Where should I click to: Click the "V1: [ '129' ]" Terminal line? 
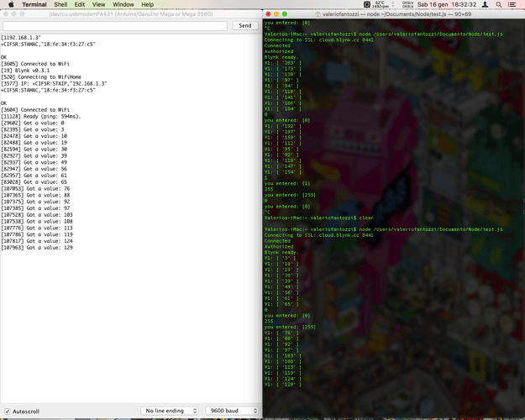[x=283, y=384]
